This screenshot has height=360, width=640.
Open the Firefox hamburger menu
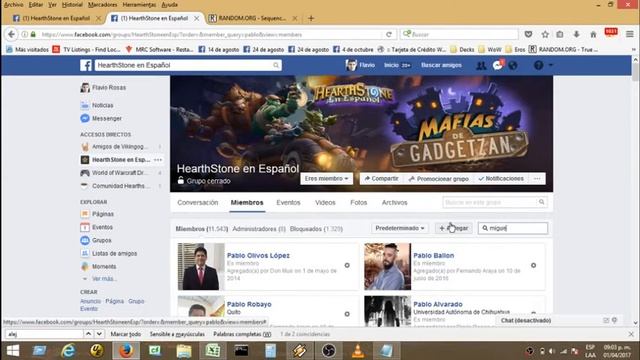point(630,35)
